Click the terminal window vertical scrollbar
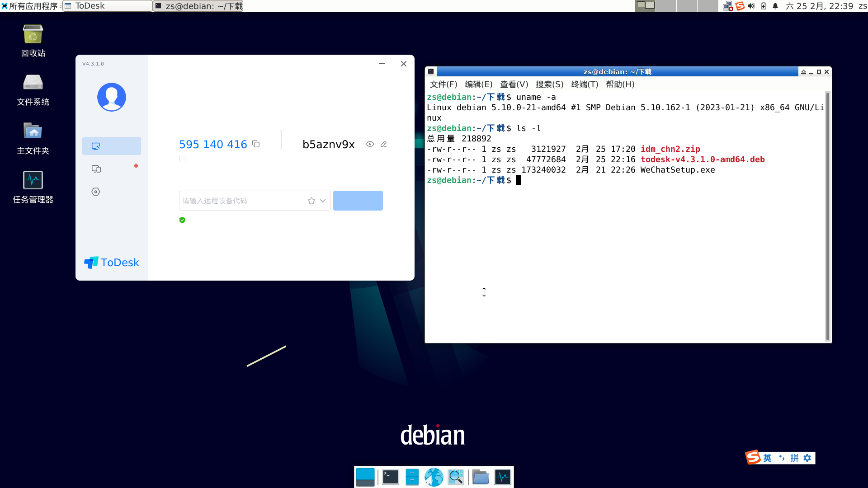The width and height of the screenshot is (868, 488). tap(827, 217)
